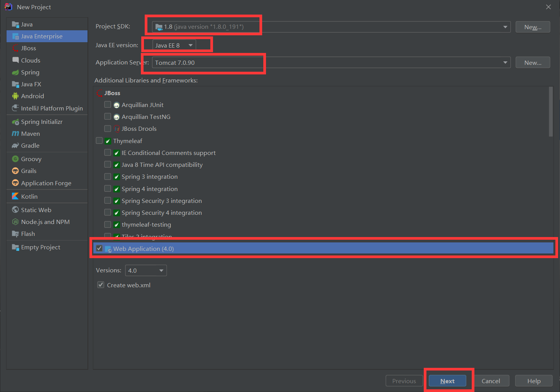Open the Versions 4.0 dropdown
This screenshot has height=392, width=560.
coord(146,270)
